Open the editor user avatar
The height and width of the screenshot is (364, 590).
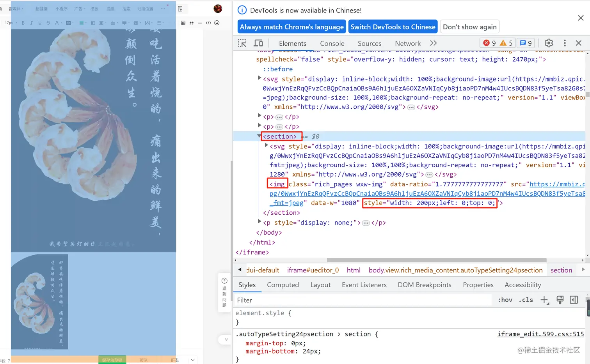(218, 9)
